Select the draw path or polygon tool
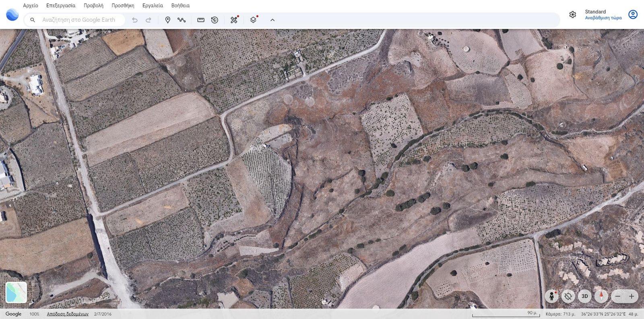 182,20
